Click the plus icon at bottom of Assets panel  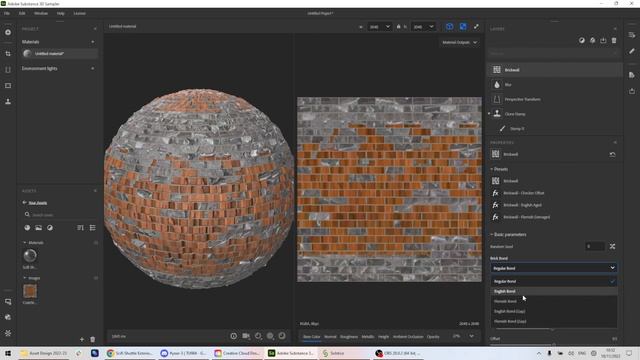[x=82, y=339]
